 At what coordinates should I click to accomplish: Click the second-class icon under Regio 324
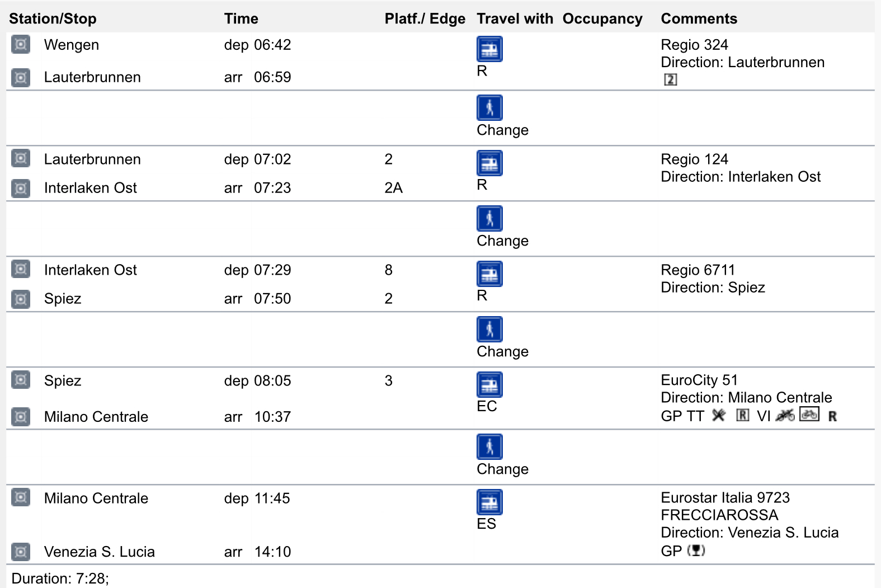click(x=670, y=79)
